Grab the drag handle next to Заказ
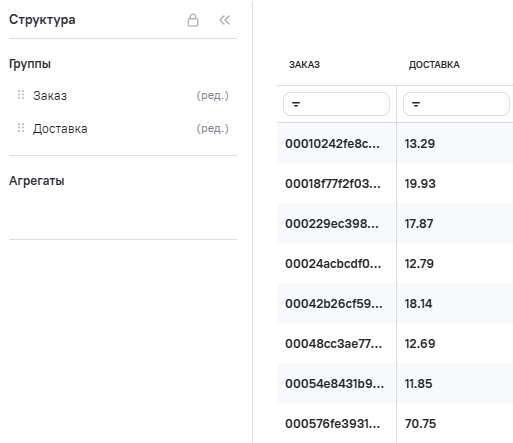 (x=21, y=95)
